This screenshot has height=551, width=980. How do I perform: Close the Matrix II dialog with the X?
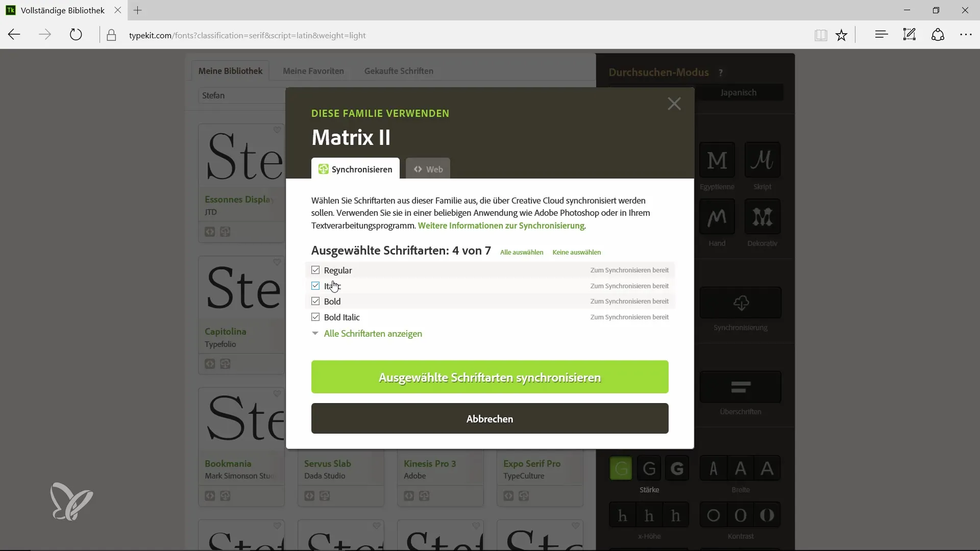point(674,104)
